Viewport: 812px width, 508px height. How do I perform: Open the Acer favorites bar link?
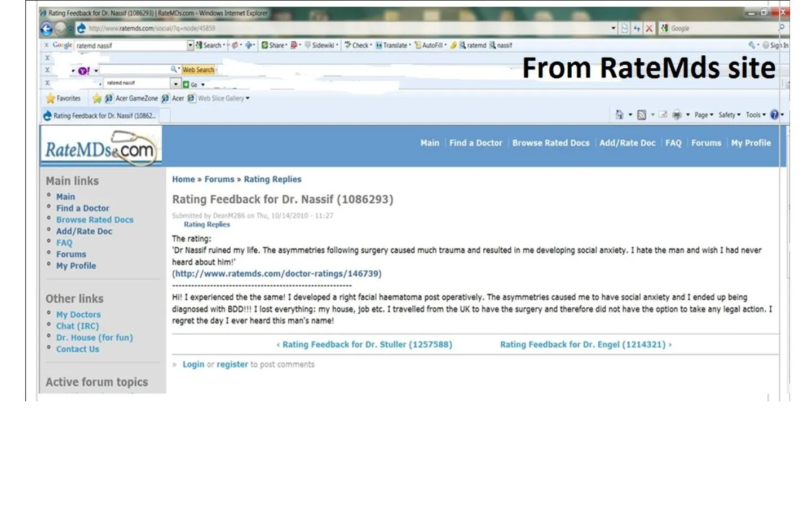coord(173,98)
